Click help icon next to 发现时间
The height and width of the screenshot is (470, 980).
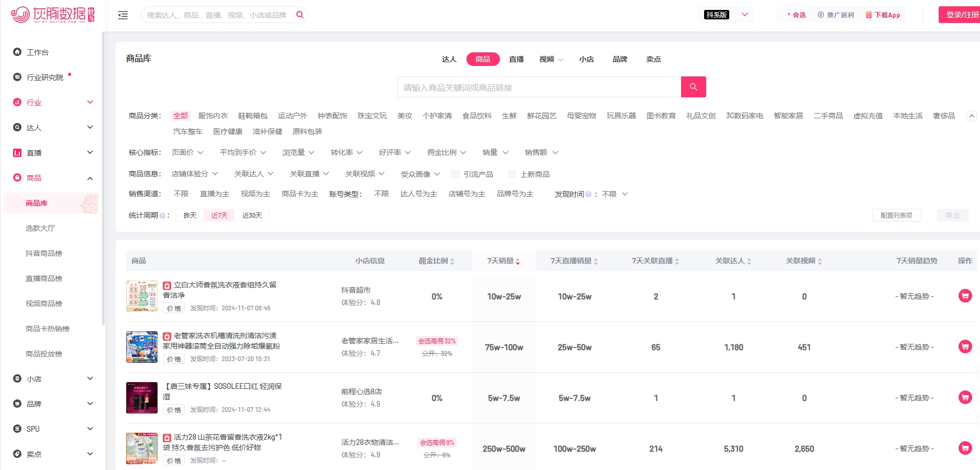tap(588, 194)
